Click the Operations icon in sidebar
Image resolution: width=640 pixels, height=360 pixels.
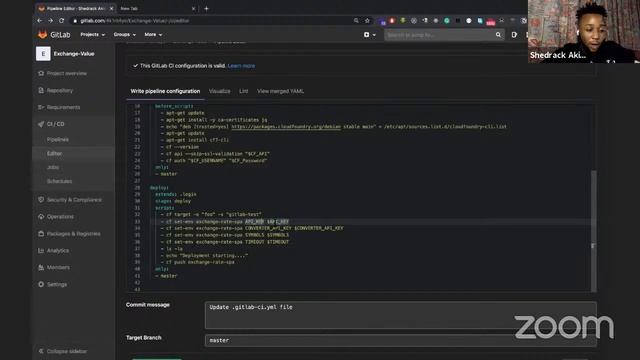point(41,217)
